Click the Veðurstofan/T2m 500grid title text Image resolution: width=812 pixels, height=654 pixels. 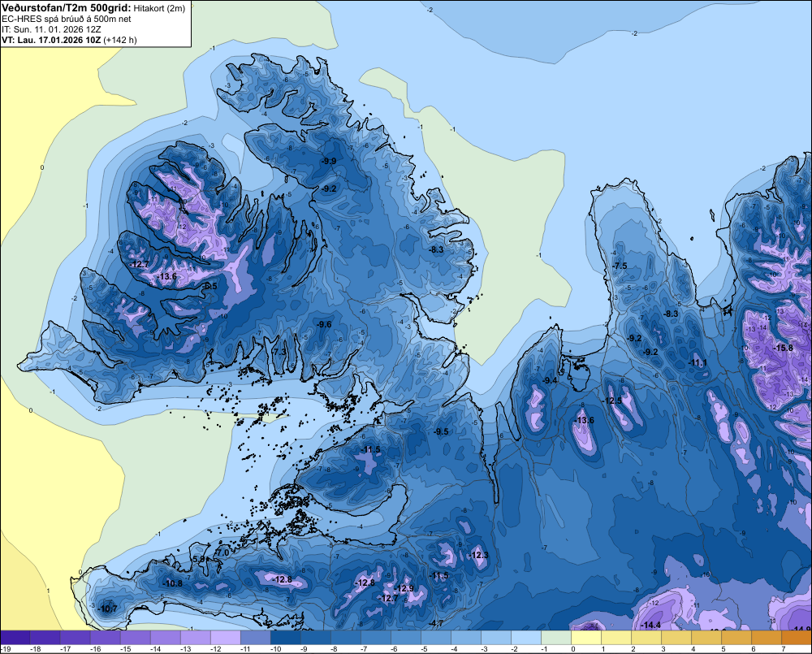(x=65, y=7)
